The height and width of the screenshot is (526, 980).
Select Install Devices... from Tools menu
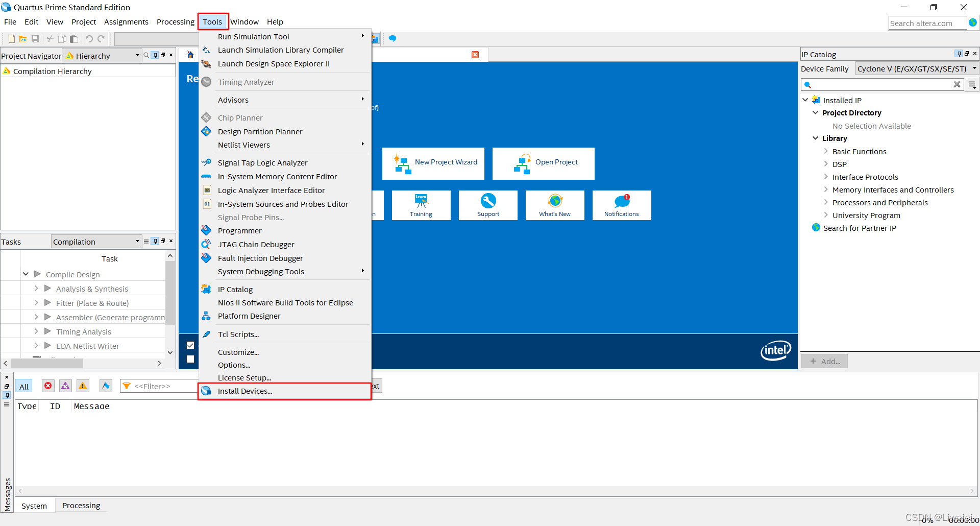285,391
